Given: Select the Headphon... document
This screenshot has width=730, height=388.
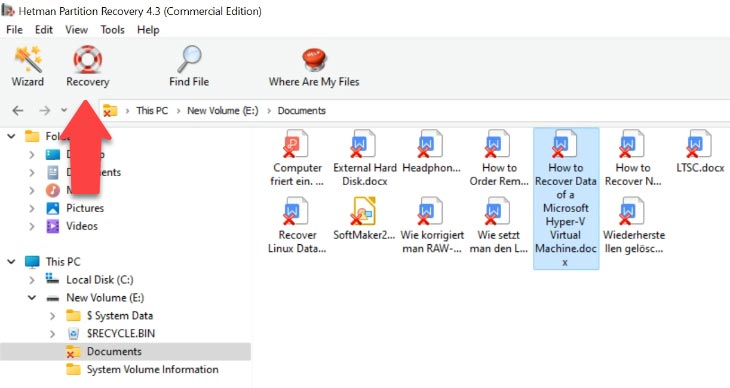Looking at the screenshot, I should point(431,152).
